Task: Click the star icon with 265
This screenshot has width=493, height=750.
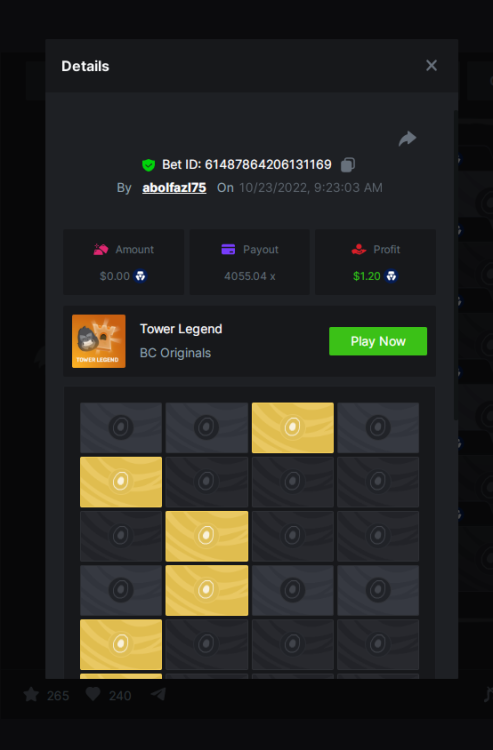Action: click(x=31, y=695)
